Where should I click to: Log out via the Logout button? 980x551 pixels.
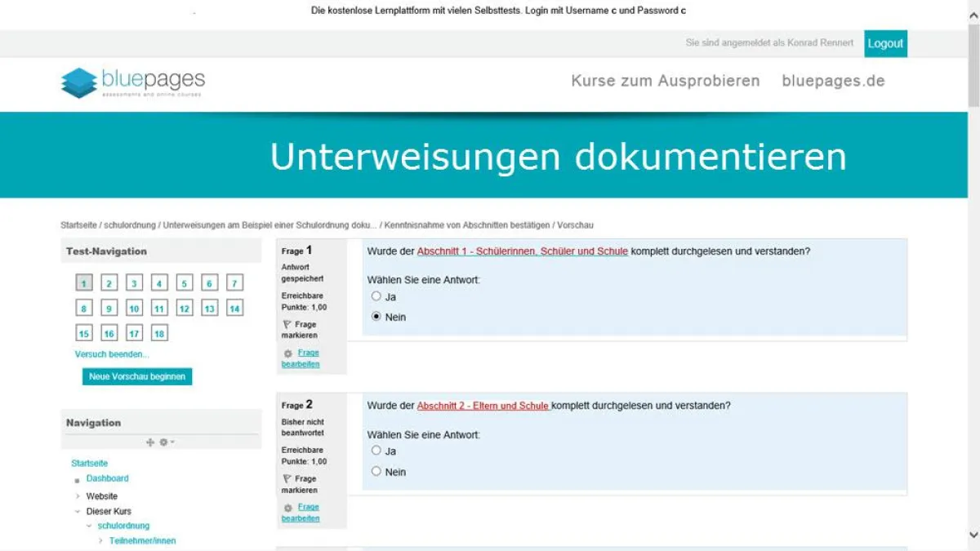pos(885,43)
